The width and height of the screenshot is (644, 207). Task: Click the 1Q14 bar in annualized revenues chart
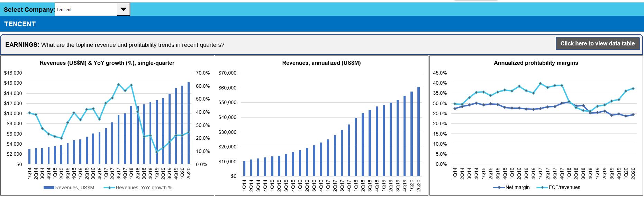244,169
